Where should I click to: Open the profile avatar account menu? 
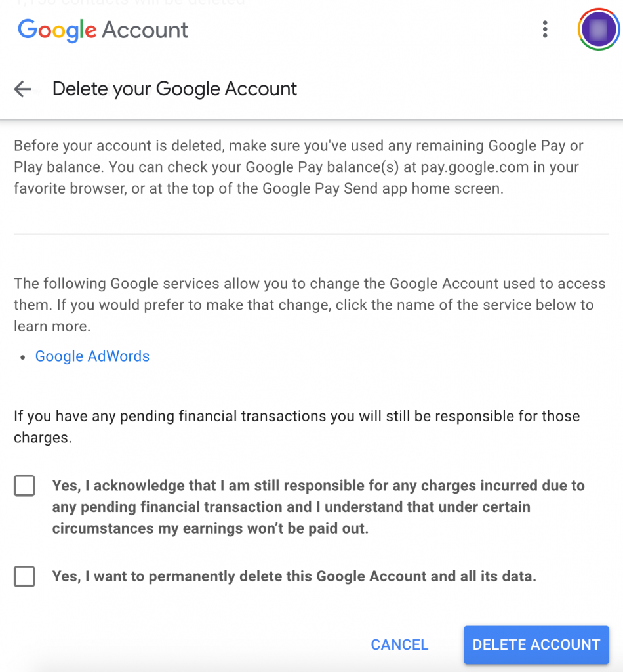point(598,29)
